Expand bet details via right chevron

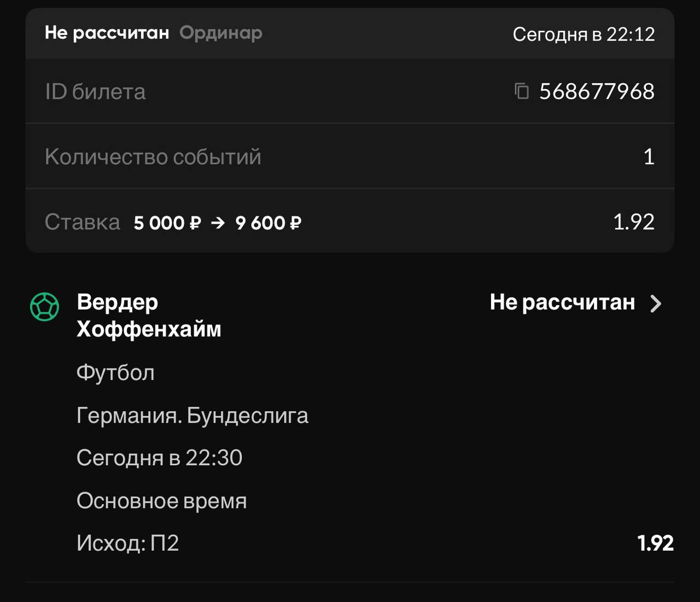click(656, 303)
